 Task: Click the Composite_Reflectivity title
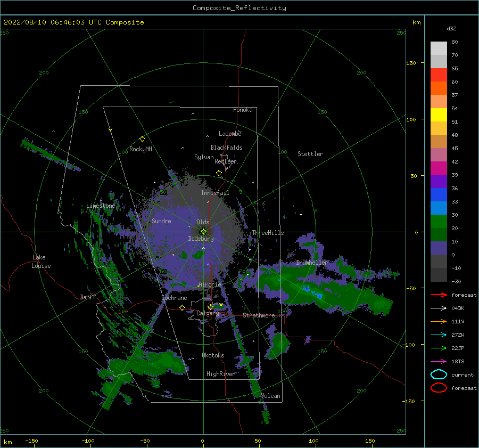tap(240, 8)
